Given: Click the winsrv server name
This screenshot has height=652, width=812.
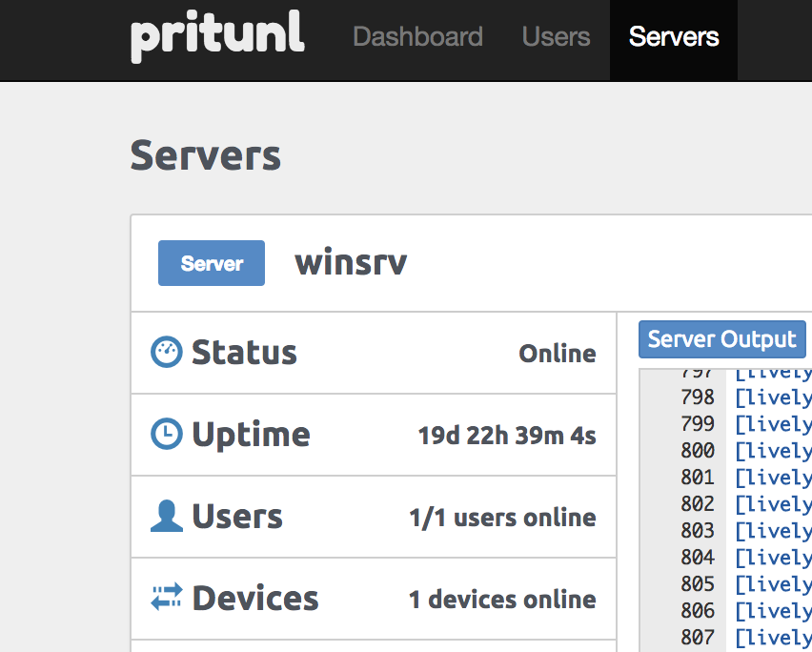Looking at the screenshot, I should 351,262.
